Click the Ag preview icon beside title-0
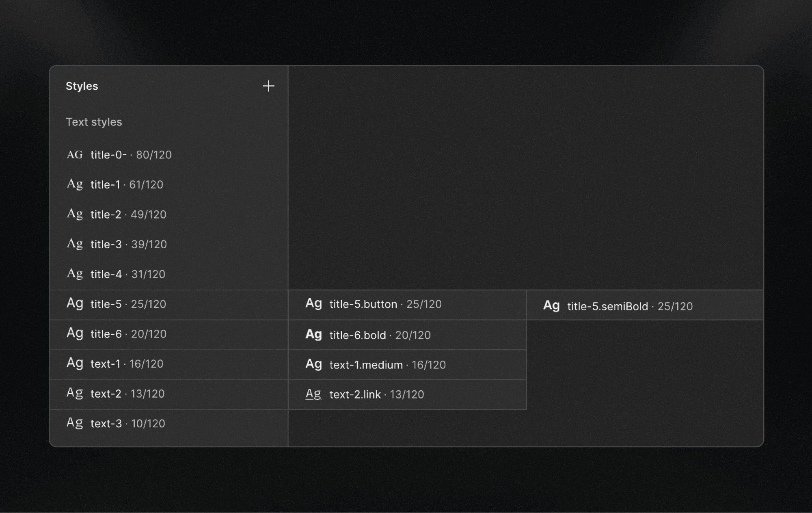 point(75,154)
